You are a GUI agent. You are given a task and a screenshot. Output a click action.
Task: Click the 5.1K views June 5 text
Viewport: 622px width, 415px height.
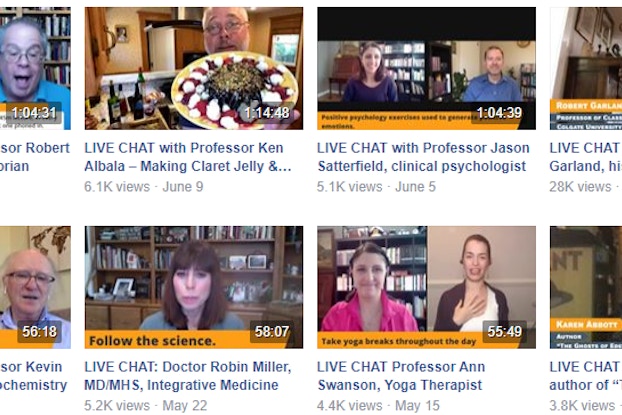(376, 186)
